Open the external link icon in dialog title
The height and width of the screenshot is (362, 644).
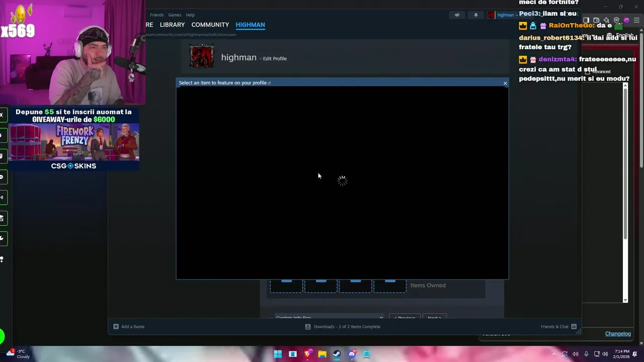point(269,83)
